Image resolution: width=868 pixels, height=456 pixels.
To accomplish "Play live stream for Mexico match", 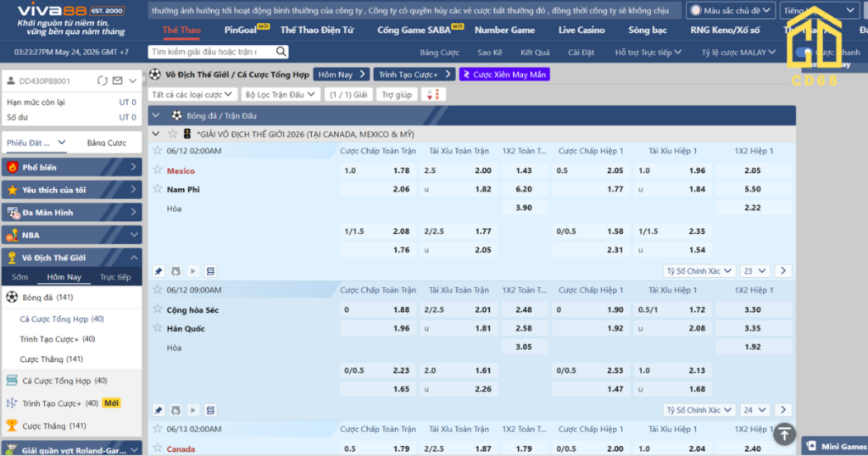I will point(193,271).
